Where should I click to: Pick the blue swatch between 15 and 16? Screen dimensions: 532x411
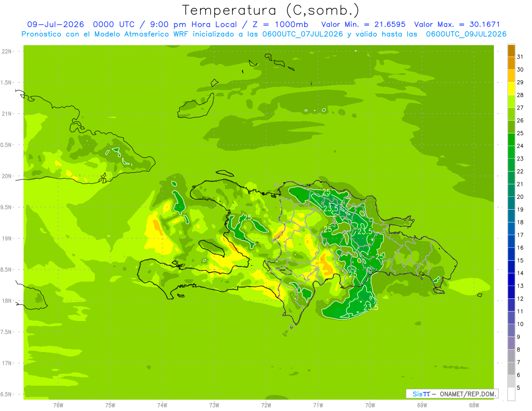tap(511, 254)
